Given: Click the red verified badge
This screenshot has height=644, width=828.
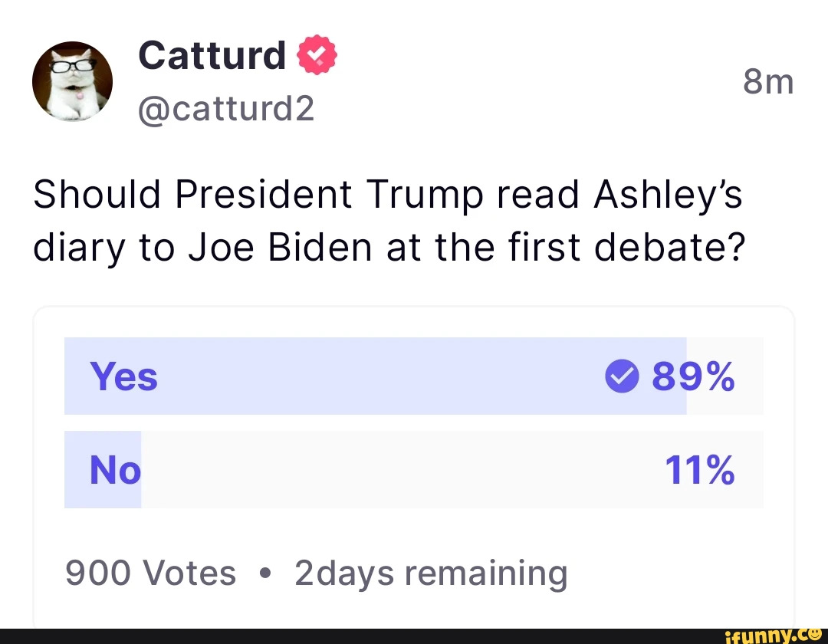Looking at the screenshot, I should point(317,55).
